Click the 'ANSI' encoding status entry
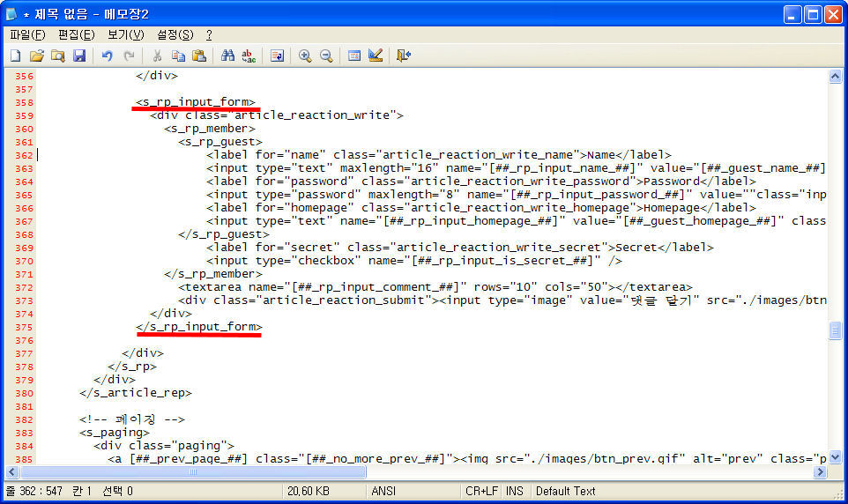The image size is (848, 504). (x=383, y=491)
